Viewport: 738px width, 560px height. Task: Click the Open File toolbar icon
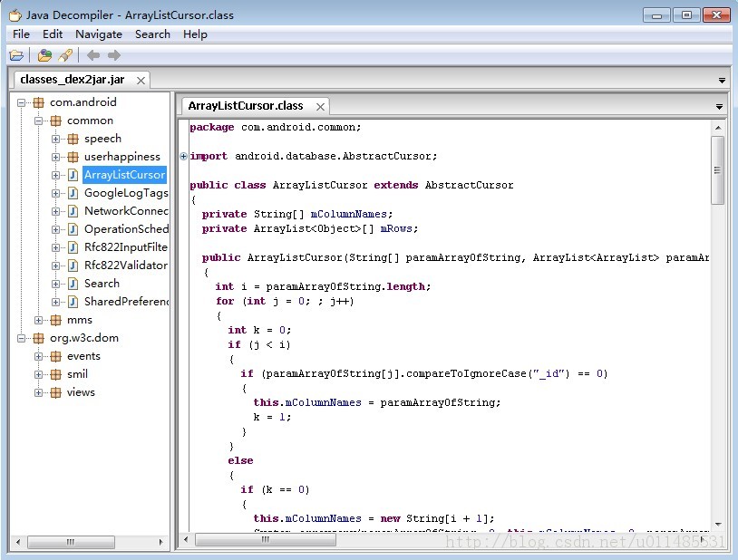16,55
